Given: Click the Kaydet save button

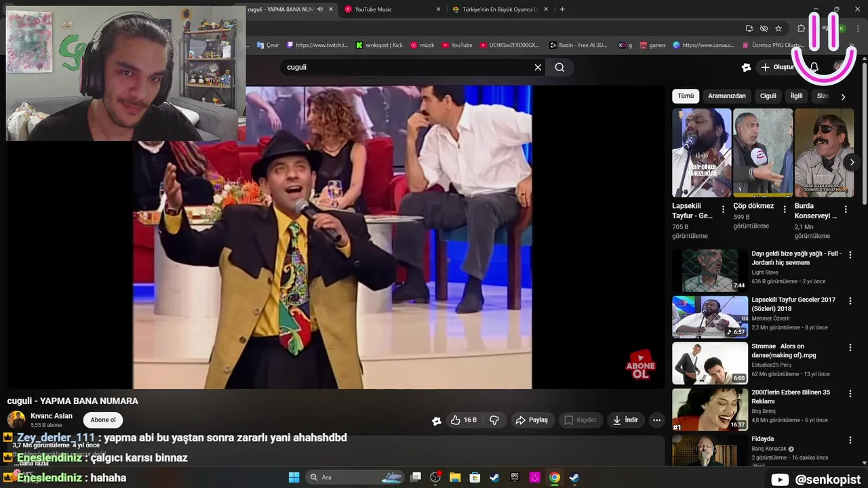Looking at the screenshot, I should [580, 420].
